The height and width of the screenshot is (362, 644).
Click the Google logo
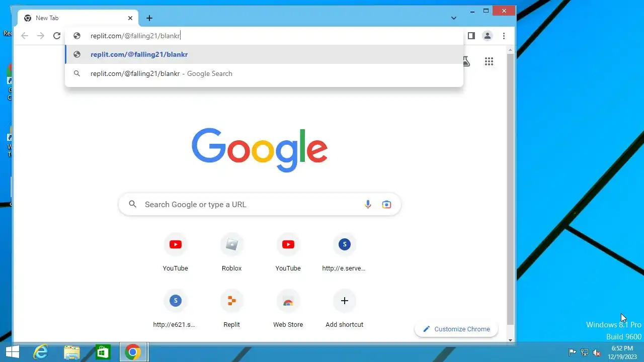coord(260,150)
